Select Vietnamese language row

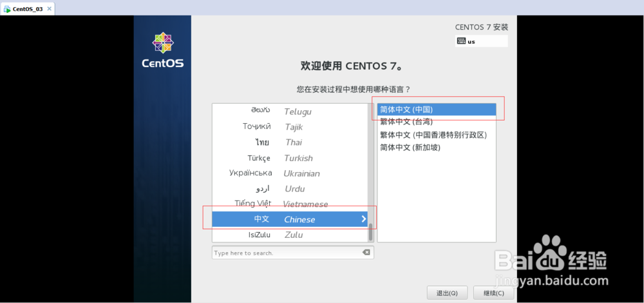[290, 204]
